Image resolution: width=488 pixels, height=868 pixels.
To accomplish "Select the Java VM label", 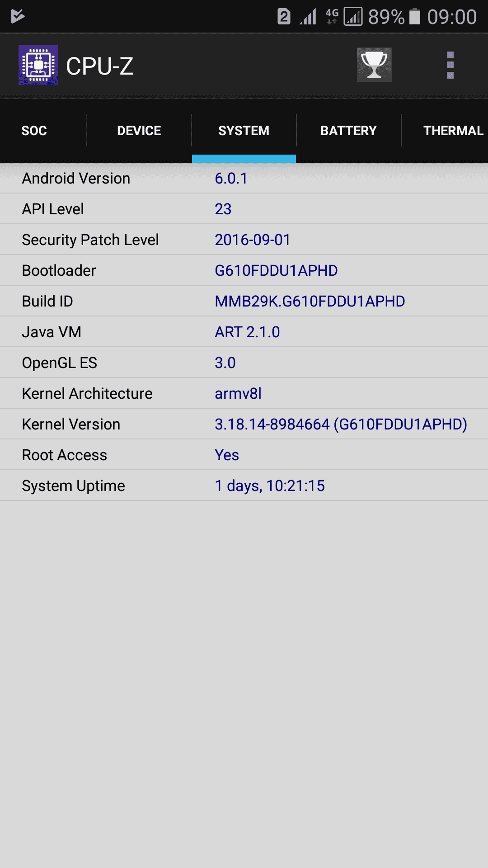I will pyautogui.click(x=52, y=332).
